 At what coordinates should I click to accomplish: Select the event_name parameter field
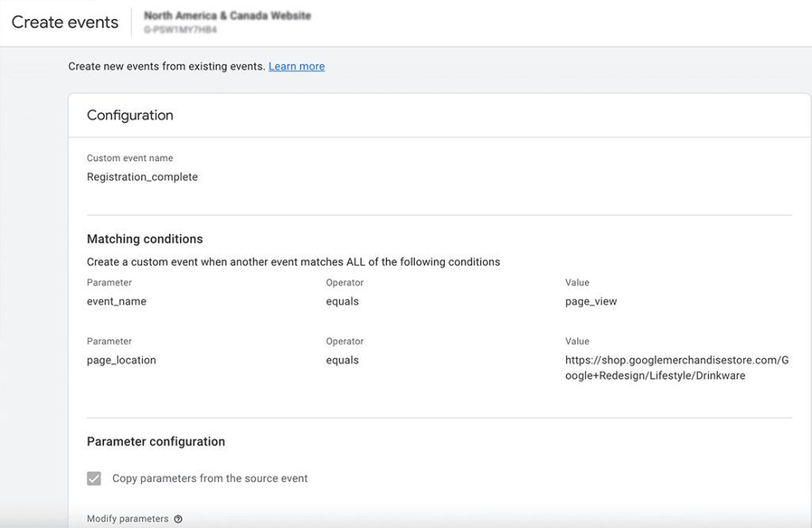pyautogui.click(x=117, y=301)
